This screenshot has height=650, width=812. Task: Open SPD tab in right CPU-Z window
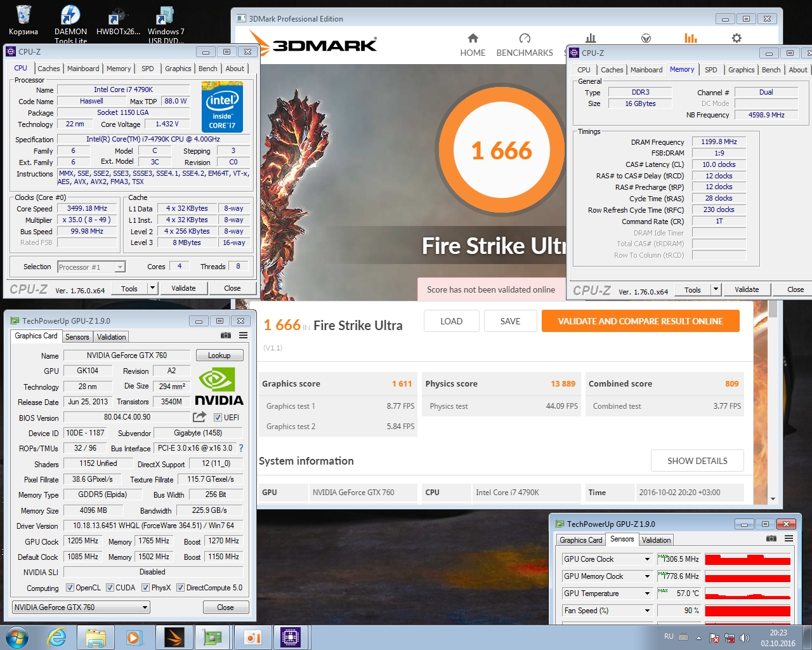pyautogui.click(x=711, y=70)
